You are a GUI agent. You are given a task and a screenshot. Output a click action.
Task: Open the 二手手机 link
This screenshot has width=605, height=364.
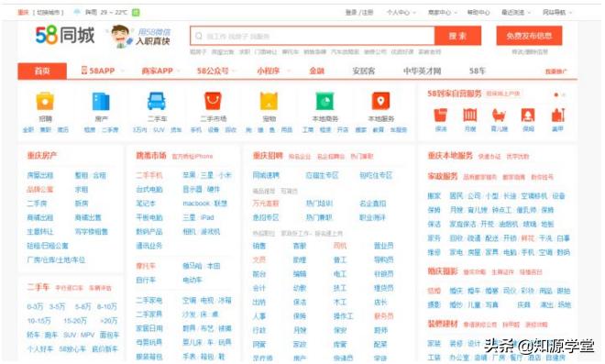click(149, 175)
